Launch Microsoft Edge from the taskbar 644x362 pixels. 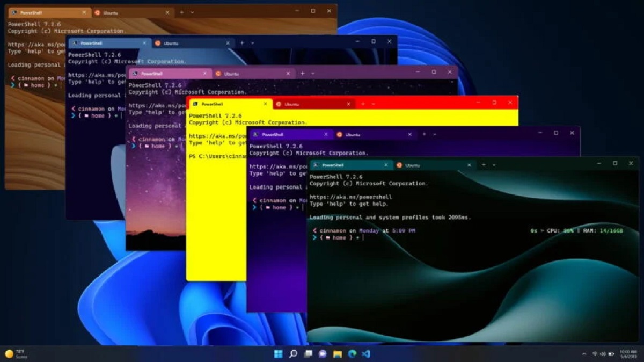[352, 354]
